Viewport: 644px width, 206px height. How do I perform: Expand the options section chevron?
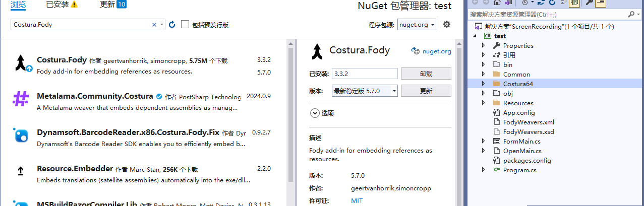pos(315,113)
